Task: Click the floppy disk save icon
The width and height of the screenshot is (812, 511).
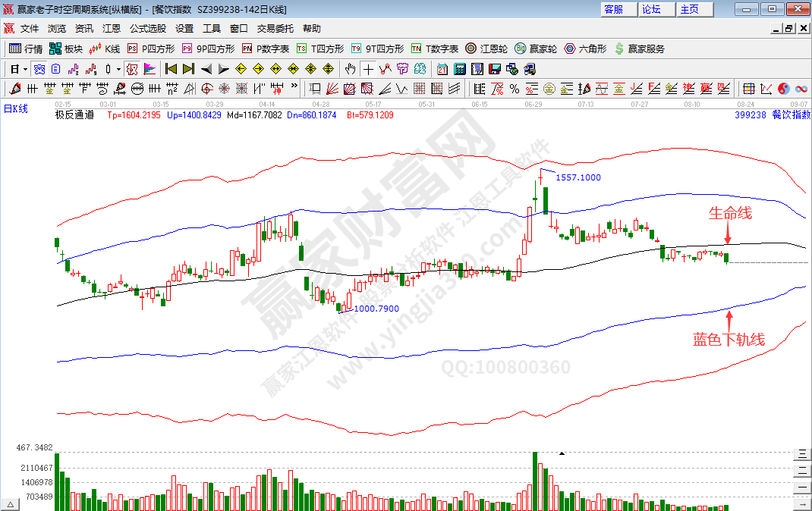Action: (494, 69)
